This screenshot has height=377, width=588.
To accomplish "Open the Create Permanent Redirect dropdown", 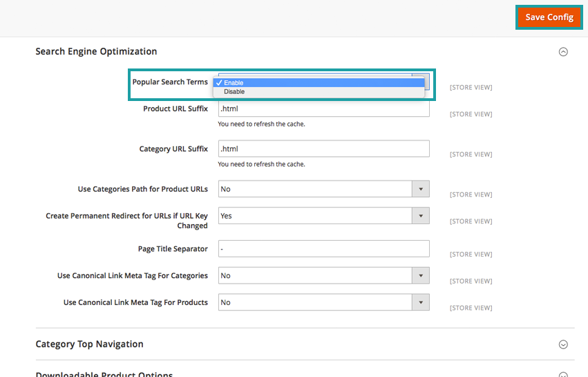I will click(323, 216).
